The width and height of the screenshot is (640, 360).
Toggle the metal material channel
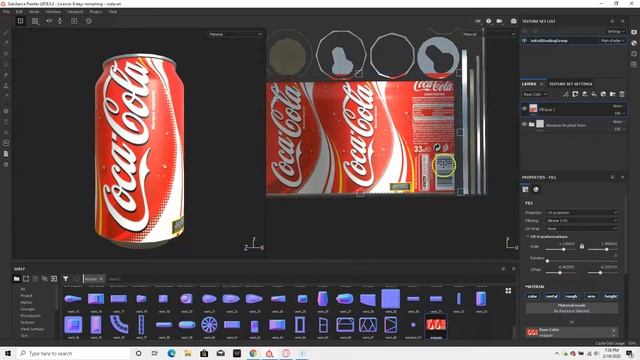(552, 296)
